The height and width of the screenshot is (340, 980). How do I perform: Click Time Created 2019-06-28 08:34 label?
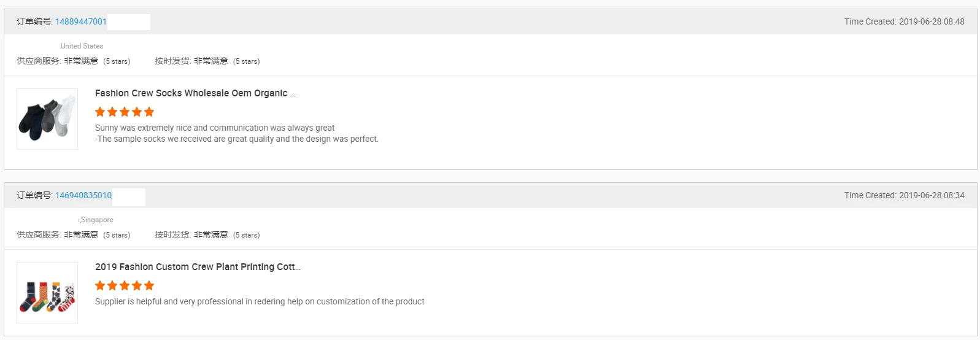coord(904,195)
